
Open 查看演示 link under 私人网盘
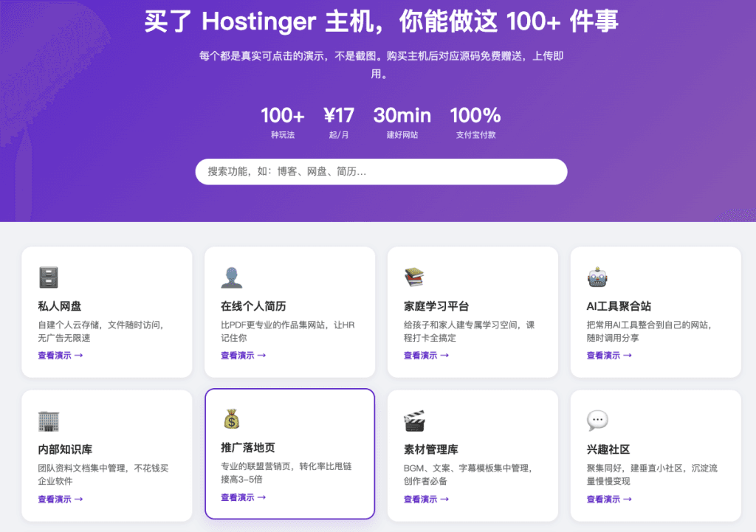pyautogui.click(x=61, y=355)
